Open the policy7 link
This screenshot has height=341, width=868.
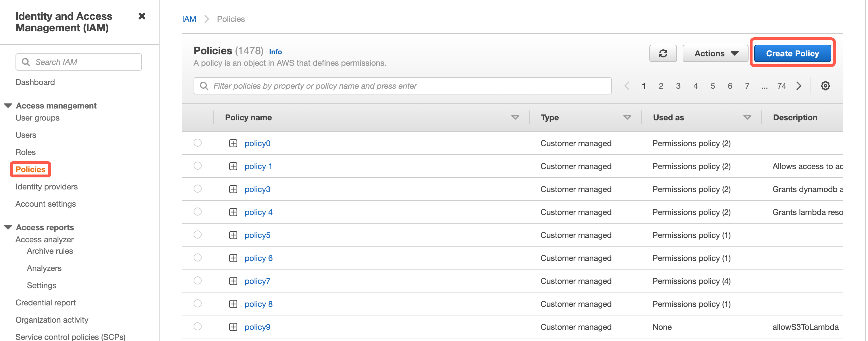tap(257, 281)
